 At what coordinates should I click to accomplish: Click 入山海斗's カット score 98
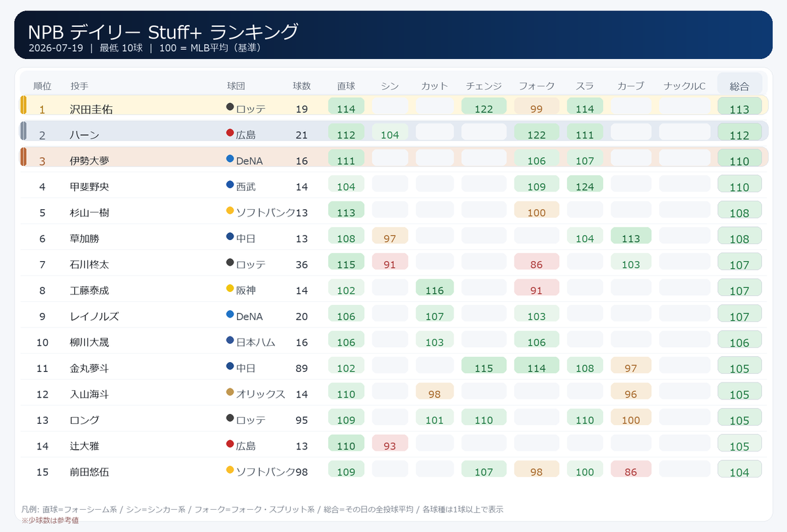[435, 392]
